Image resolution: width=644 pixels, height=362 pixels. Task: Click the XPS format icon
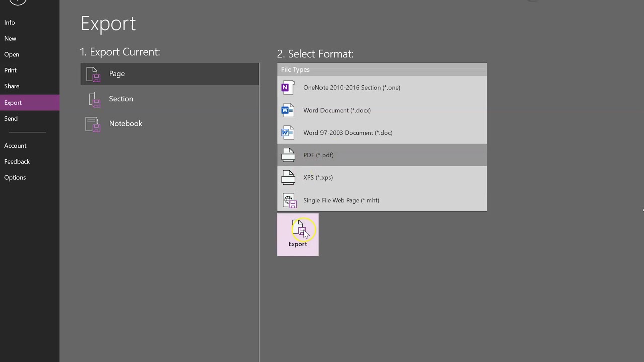288,177
